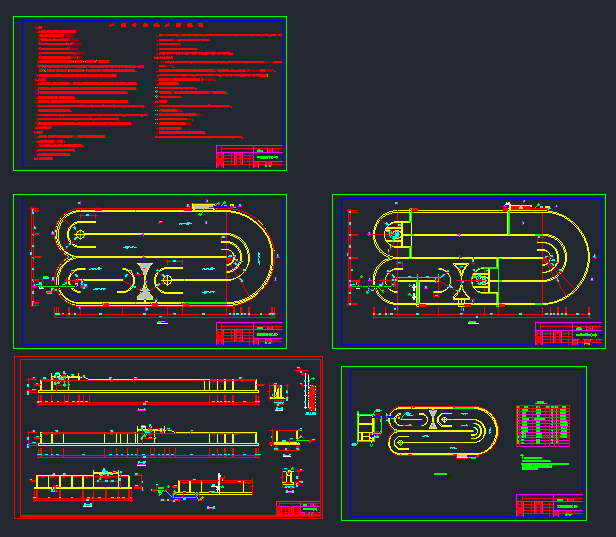Click the title block of the red-bordered section sheet

tap(298, 508)
